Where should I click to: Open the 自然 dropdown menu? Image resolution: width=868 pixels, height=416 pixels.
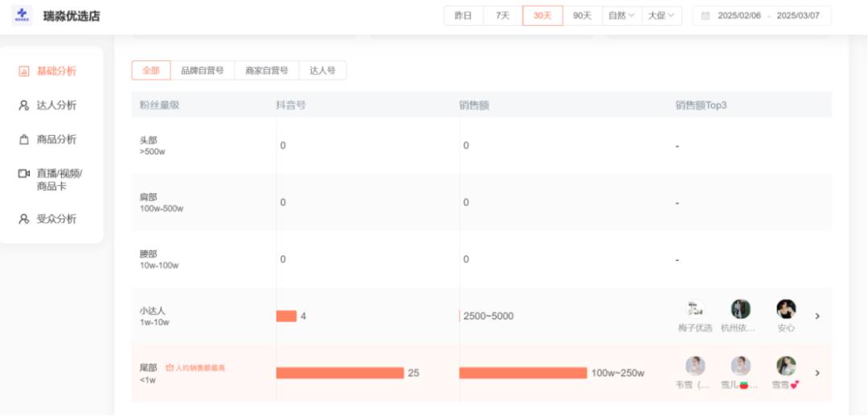coord(621,16)
